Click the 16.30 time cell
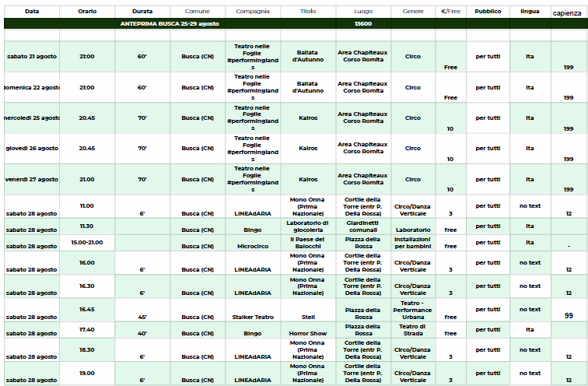This screenshot has width=588, height=386. pos(87,286)
